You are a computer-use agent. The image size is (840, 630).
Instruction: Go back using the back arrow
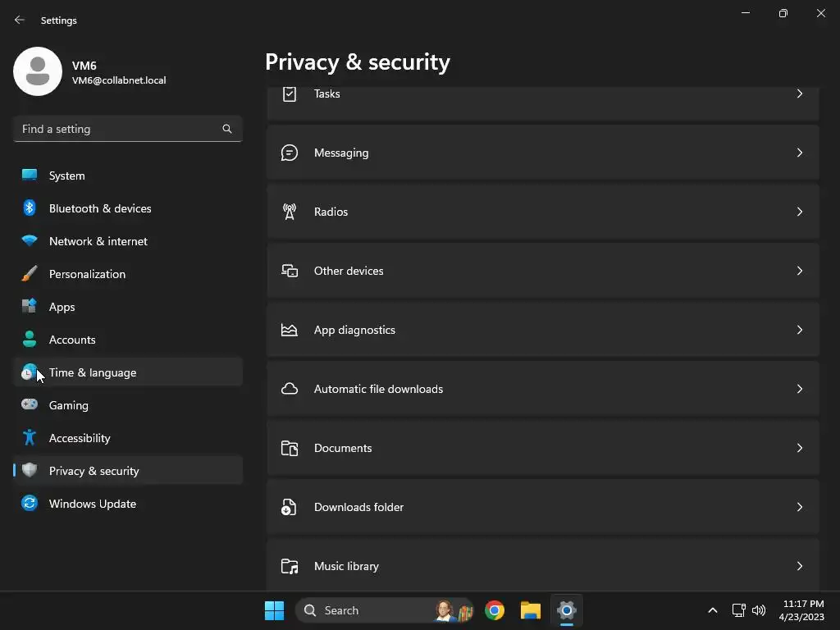click(20, 20)
